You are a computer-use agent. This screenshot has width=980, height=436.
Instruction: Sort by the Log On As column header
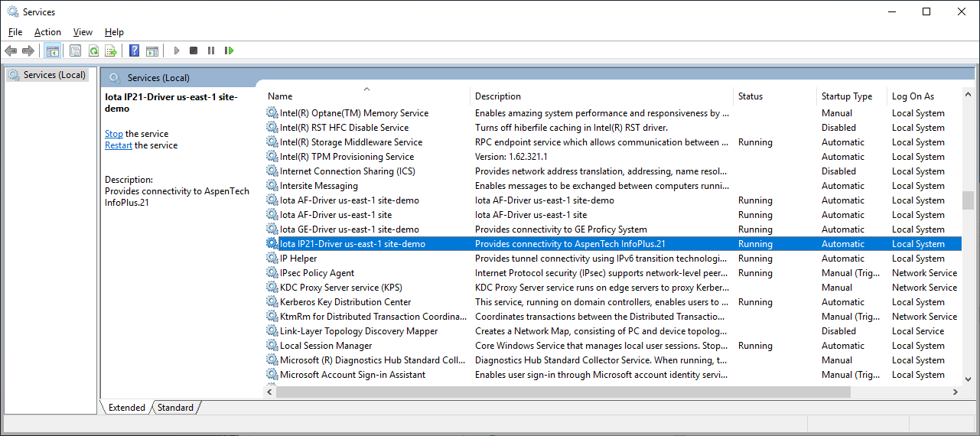[923, 96]
